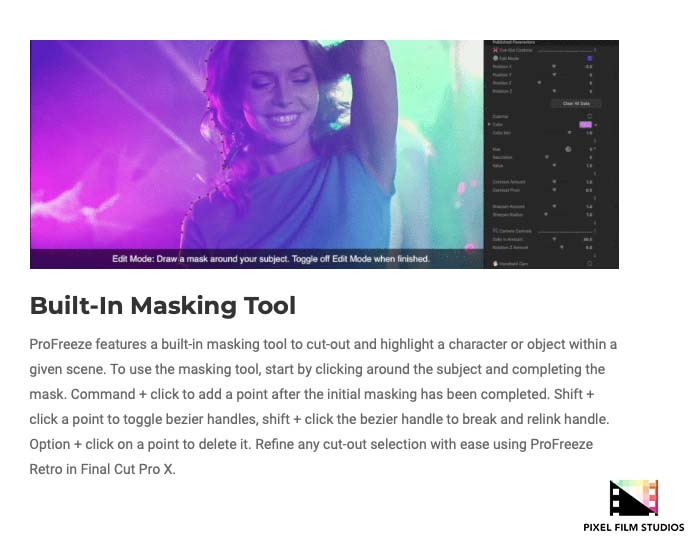This screenshot has width=693, height=538.
Task: Click the Sharpen Amount slider handle
Action: coord(554,206)
